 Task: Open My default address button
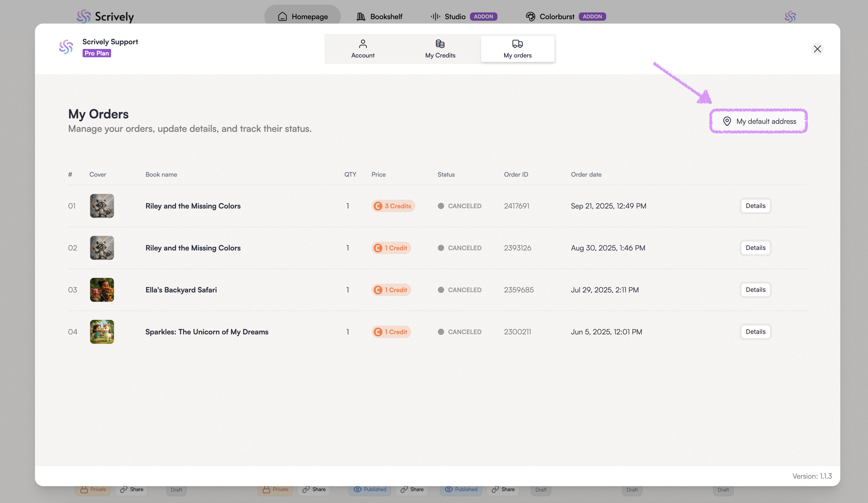759,121
